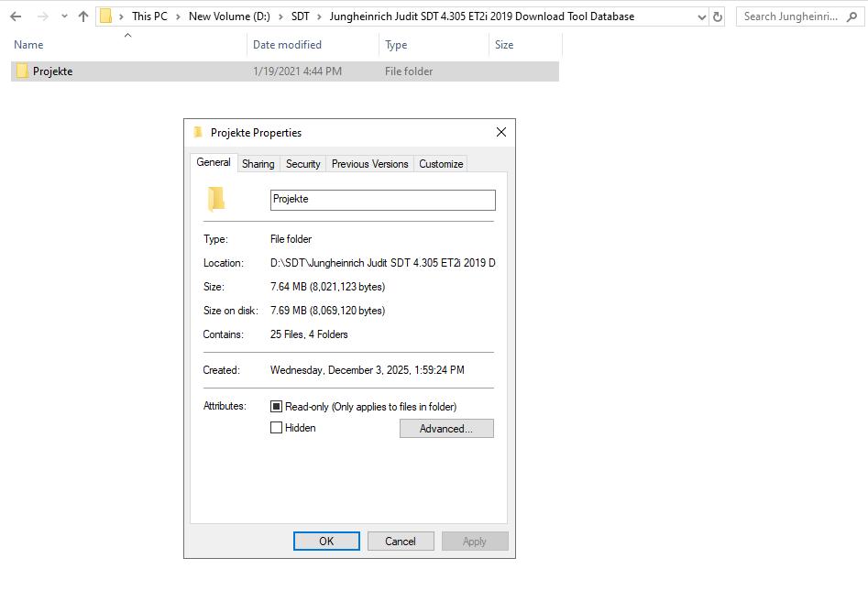This screenshot has height=591, width=868.
Task: Click File folder Type value in dialog
Action: click(291, 239)
